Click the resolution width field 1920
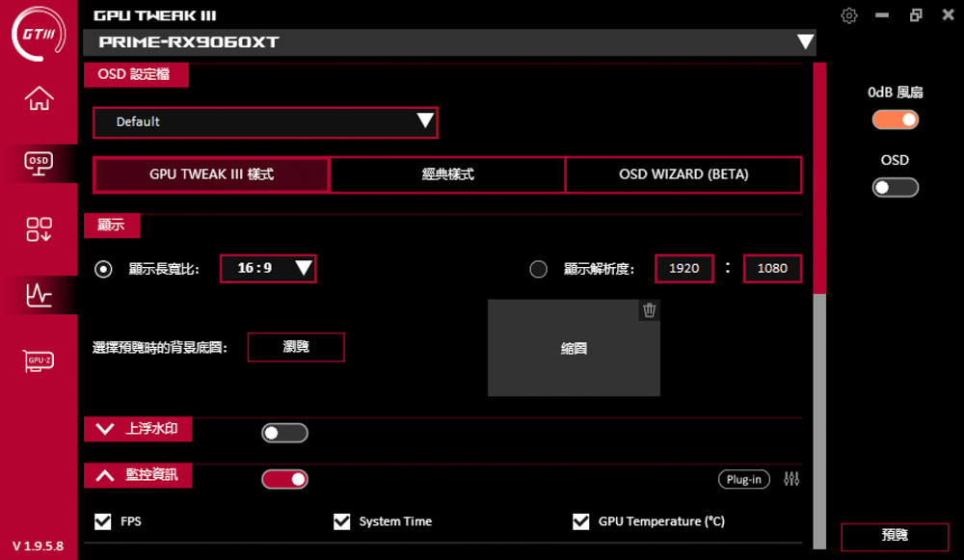 click(x=684, y=268)
